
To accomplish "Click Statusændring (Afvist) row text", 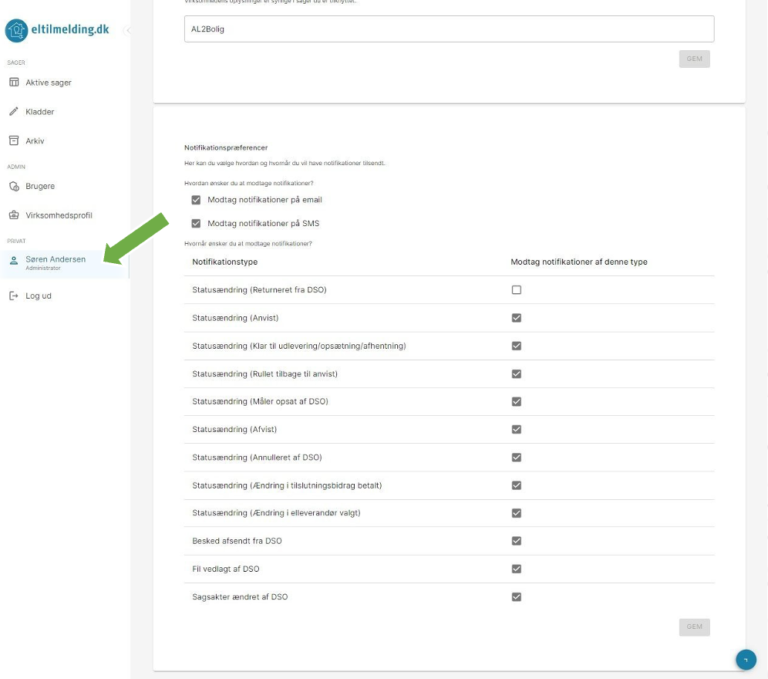I will [x=234, y=430].
